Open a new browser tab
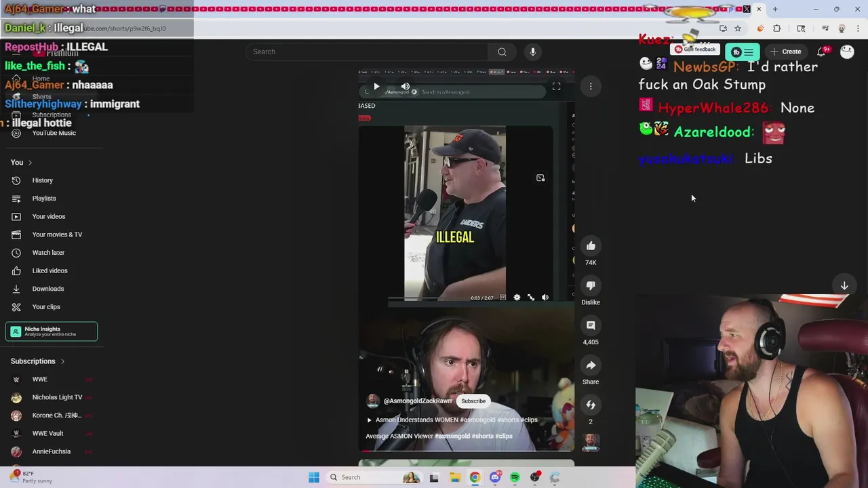The image size is (868, 488). click(775, 9)
